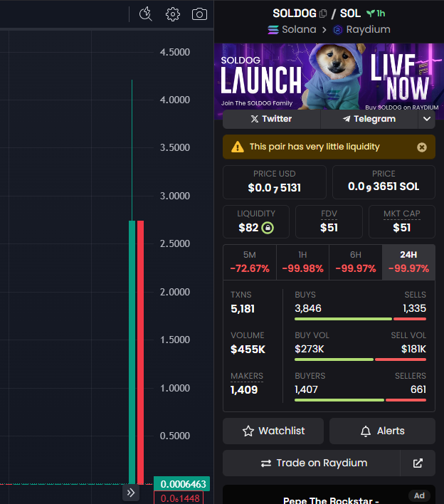Viewport: 444px width, 504px height.
Task: Click the LIQUIDITY $82 value
Action: click(248, 228)
